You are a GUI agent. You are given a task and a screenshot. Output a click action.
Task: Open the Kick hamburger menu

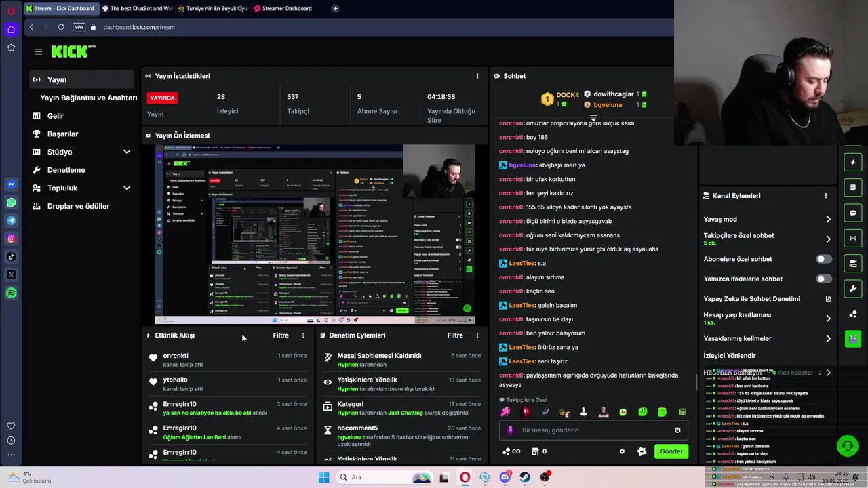pyautogui.click(x=38, y=52)
